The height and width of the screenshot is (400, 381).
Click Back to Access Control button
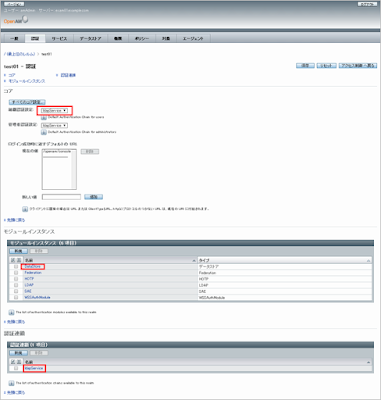(x=358, y=65)
